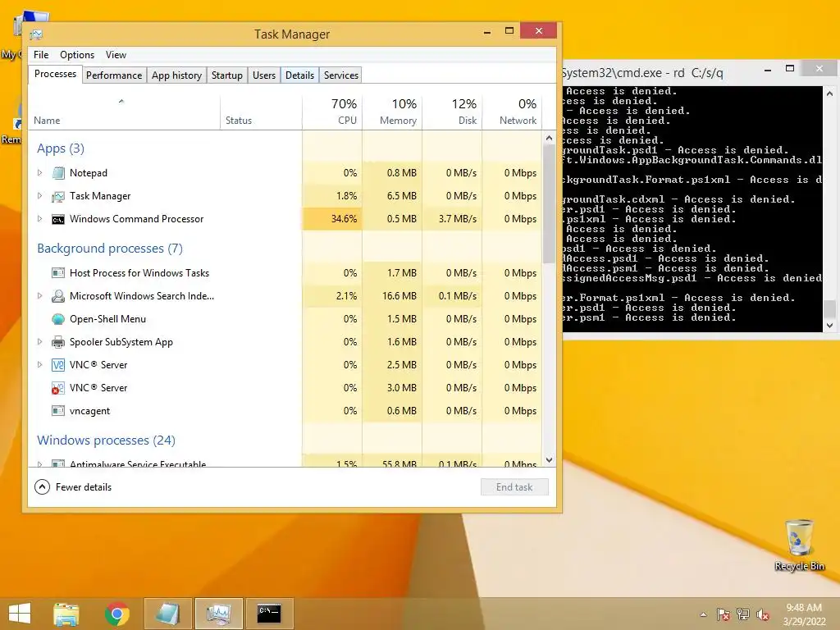Image resolution: width=840 pixels, height=630 pixels.
Task: Switch to Command Prompt on the taskbar
Action: 269,614
